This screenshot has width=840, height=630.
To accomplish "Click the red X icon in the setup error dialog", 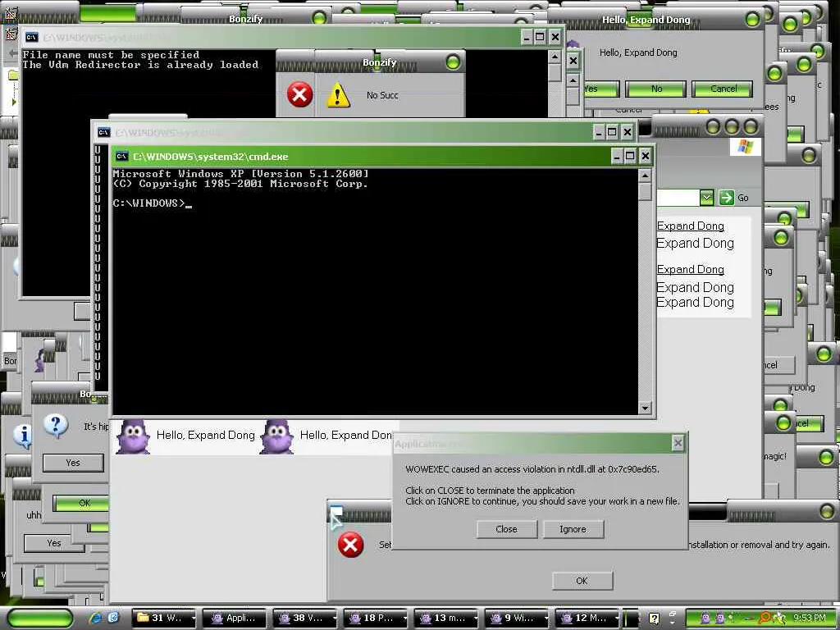I will [x=350, y=545].
